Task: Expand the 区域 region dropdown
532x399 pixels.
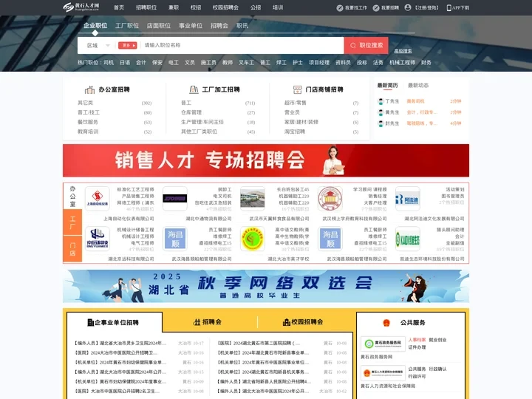Action: point(98,46)
